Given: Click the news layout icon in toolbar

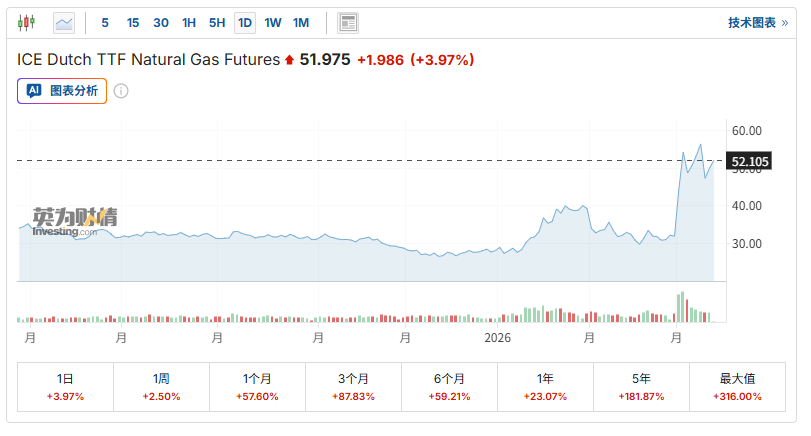Looking at the screenshot, I should coord(348,22).
